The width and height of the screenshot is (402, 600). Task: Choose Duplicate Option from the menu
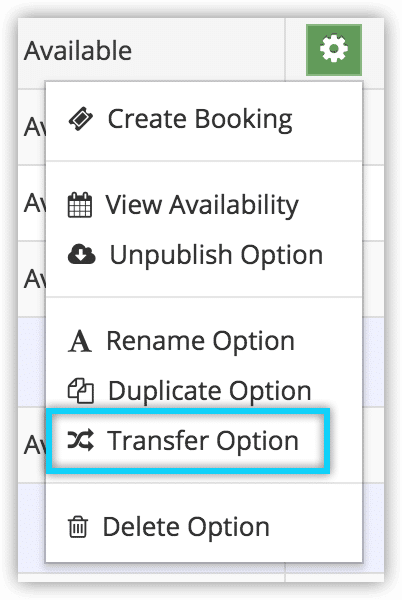pyautogui.click(x=204, y=391)
